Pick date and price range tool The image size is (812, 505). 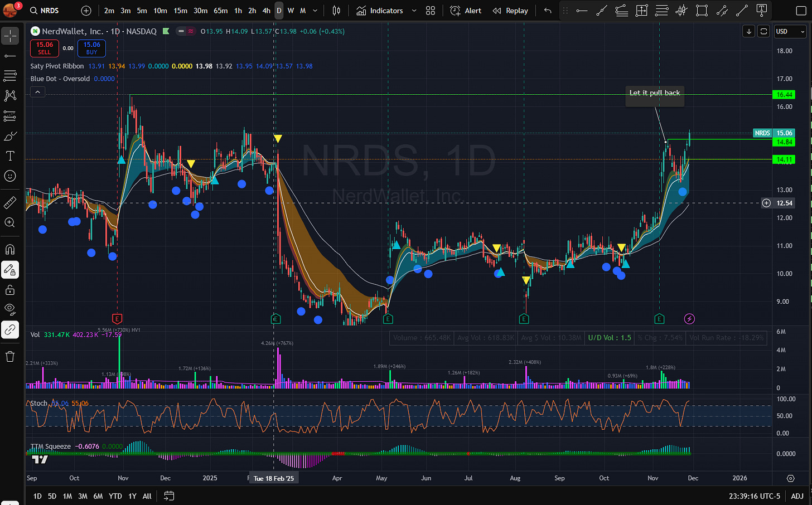click(642, 10)
